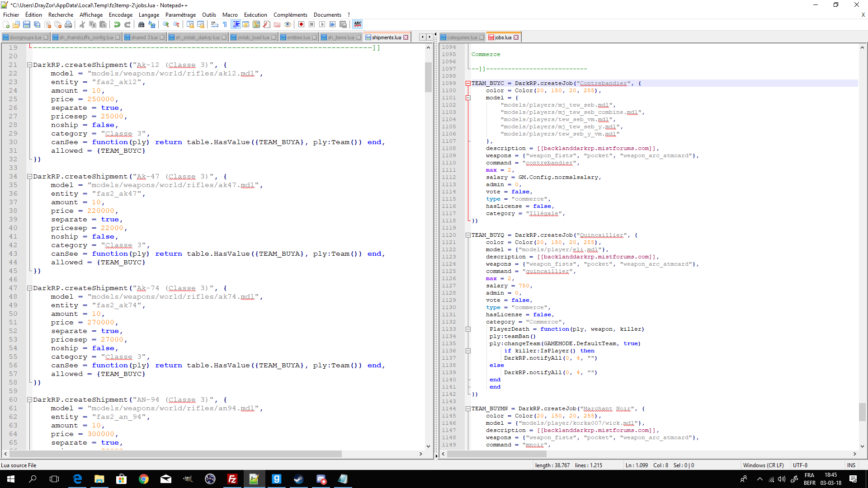This screenshot has height=488, width=868.
Task: Click the Save All toolbar icon
Action: click(37, 24)
